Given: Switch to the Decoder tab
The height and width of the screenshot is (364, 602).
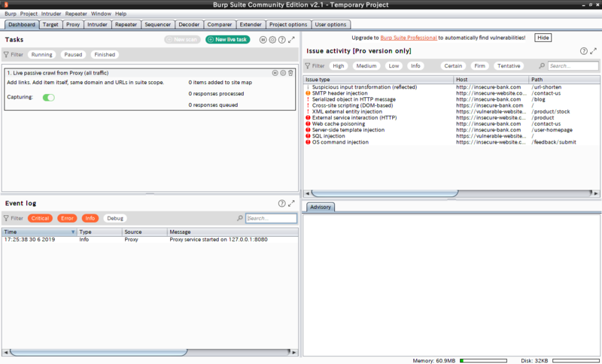Looking at the screenshot, I should click(x=189, y=25).
